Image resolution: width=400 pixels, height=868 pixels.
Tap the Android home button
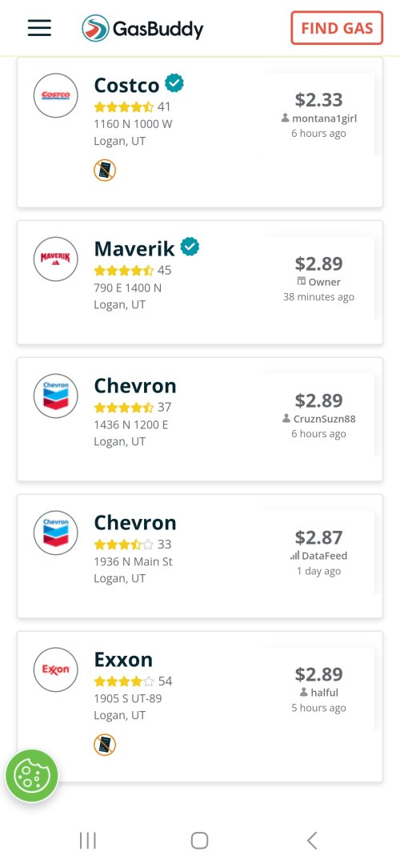[x=200, y=840]
